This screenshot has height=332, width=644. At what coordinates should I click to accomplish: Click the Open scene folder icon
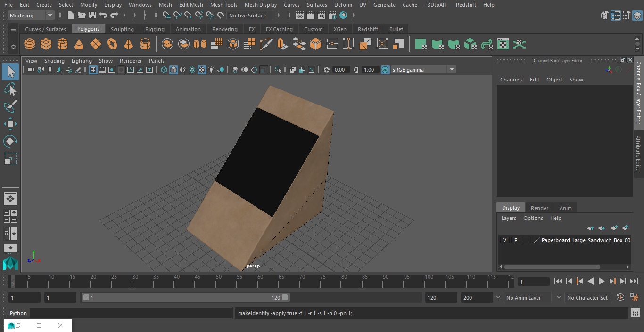(82, 16)
